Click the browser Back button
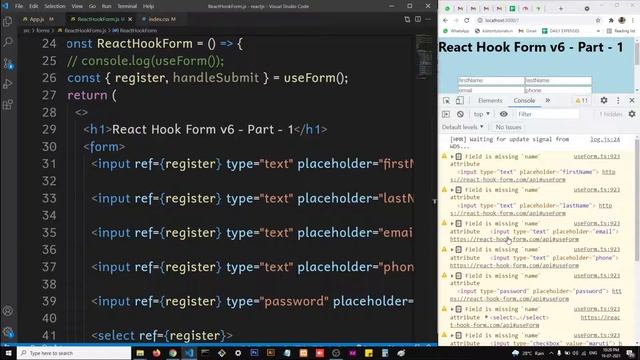This screenshot has height=360, width=640. [445, 20]
